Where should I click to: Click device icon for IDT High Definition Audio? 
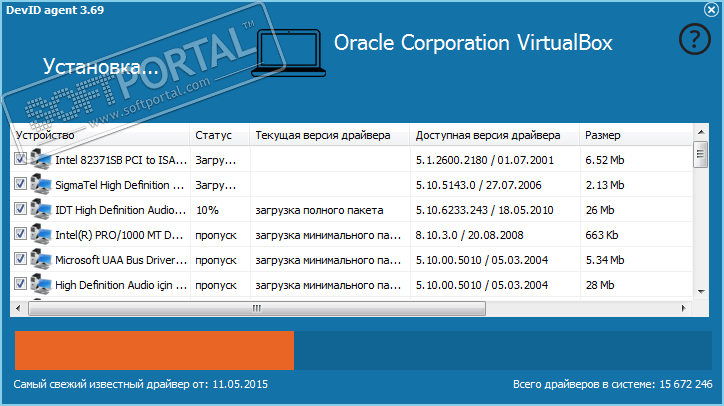[41, 209]
